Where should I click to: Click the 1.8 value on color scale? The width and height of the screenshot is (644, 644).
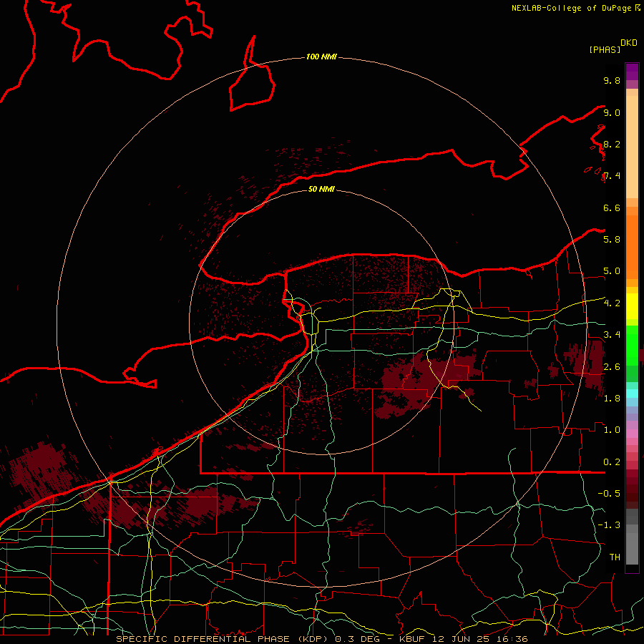tap(612, 399)
